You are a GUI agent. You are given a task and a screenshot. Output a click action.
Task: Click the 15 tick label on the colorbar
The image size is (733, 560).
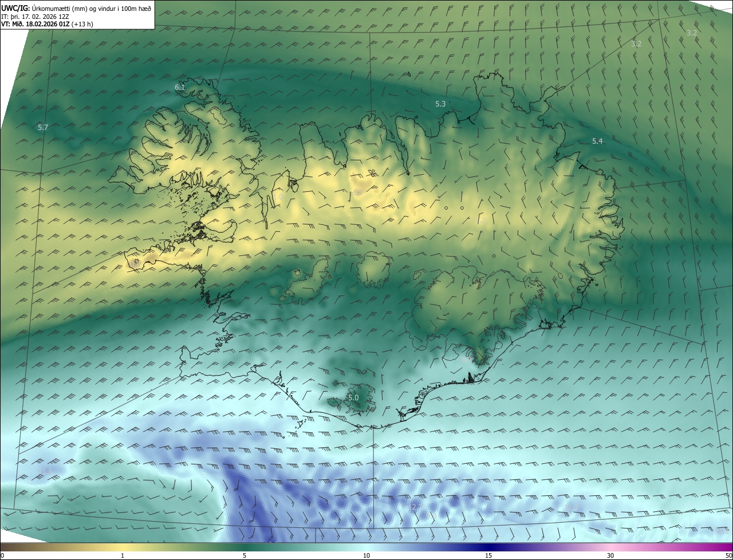click(488, 555)
